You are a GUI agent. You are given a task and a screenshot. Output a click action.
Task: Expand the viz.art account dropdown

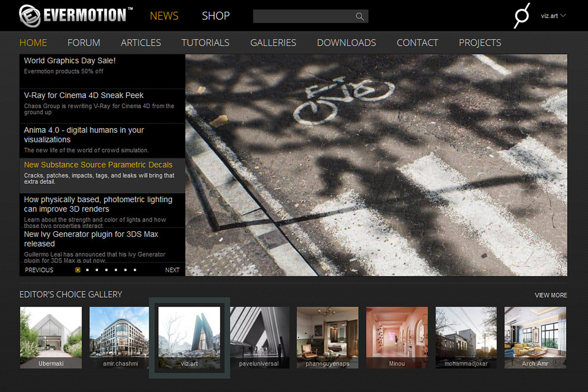tap(553, 16)
